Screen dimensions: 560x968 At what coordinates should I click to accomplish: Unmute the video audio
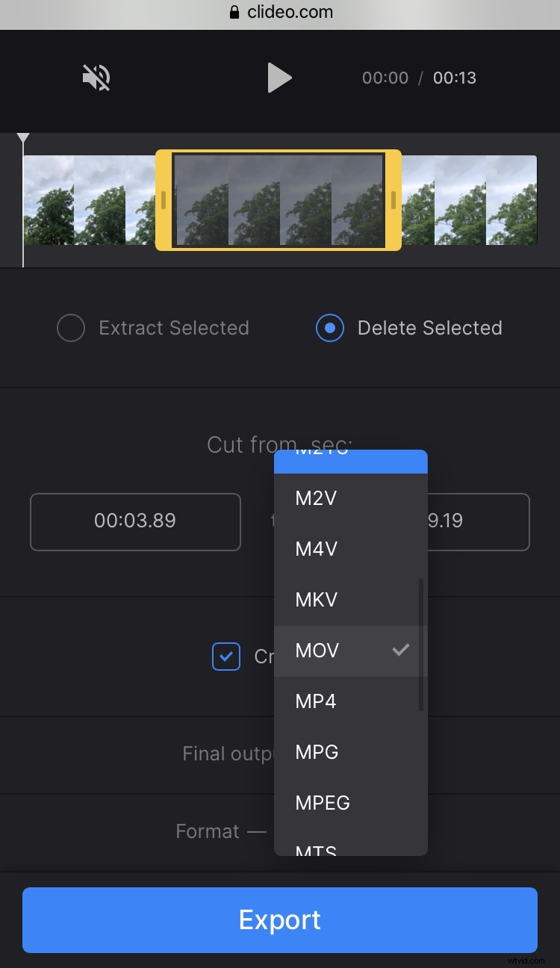pos(96,78)
